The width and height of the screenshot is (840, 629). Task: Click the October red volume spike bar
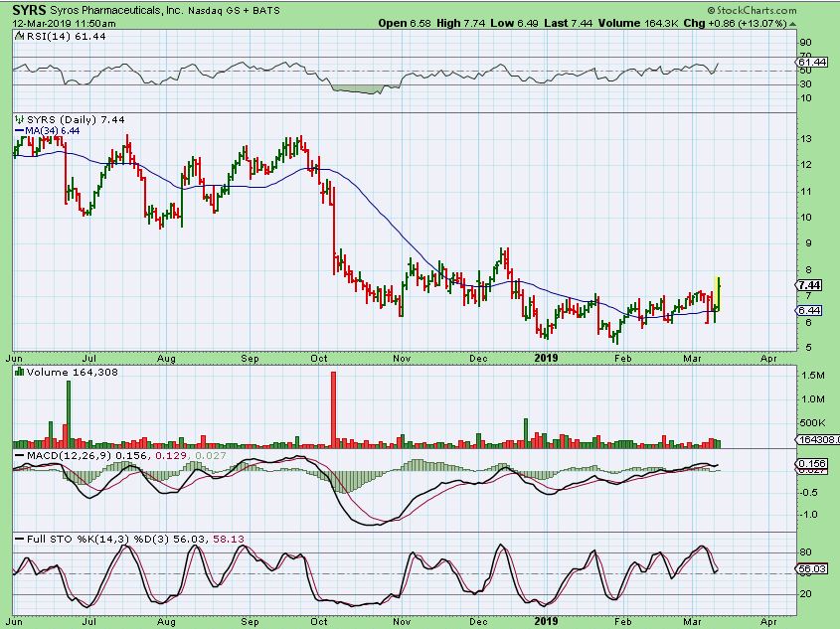334,407
